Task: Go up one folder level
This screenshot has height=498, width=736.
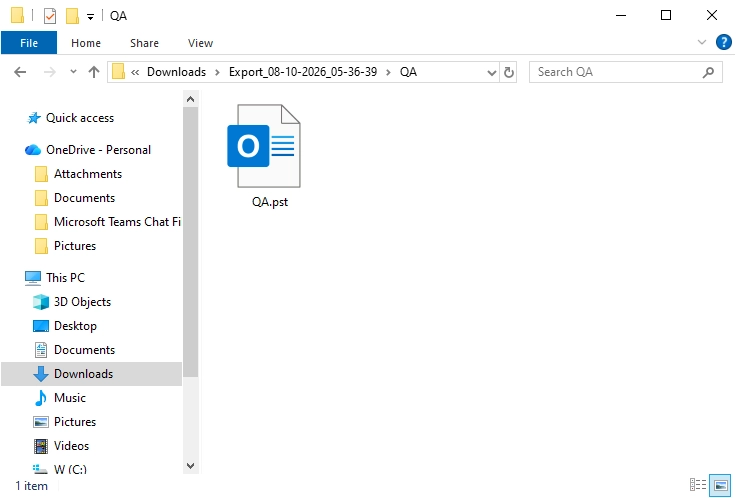Action: [x=94, y=72]
